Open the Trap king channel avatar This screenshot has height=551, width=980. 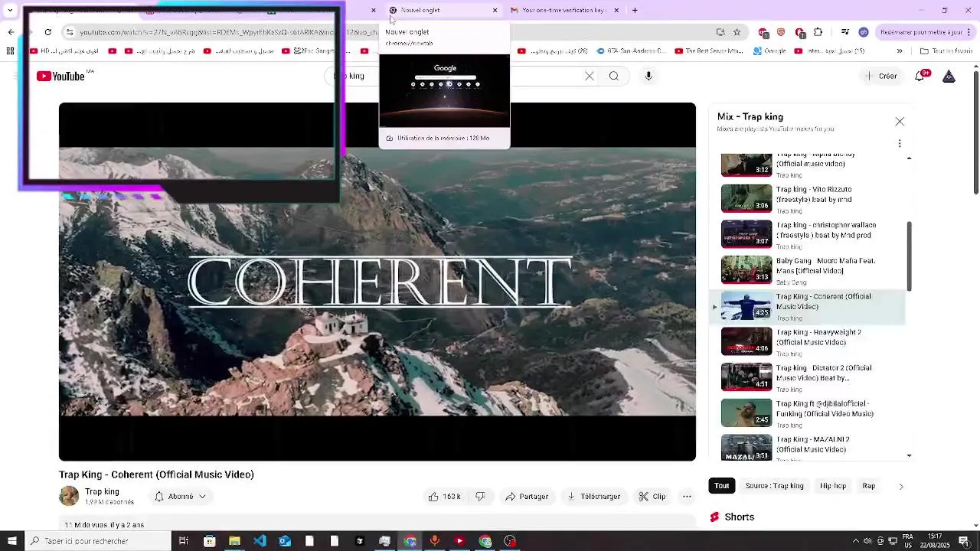pyautogui.click(x=69, y=496)
